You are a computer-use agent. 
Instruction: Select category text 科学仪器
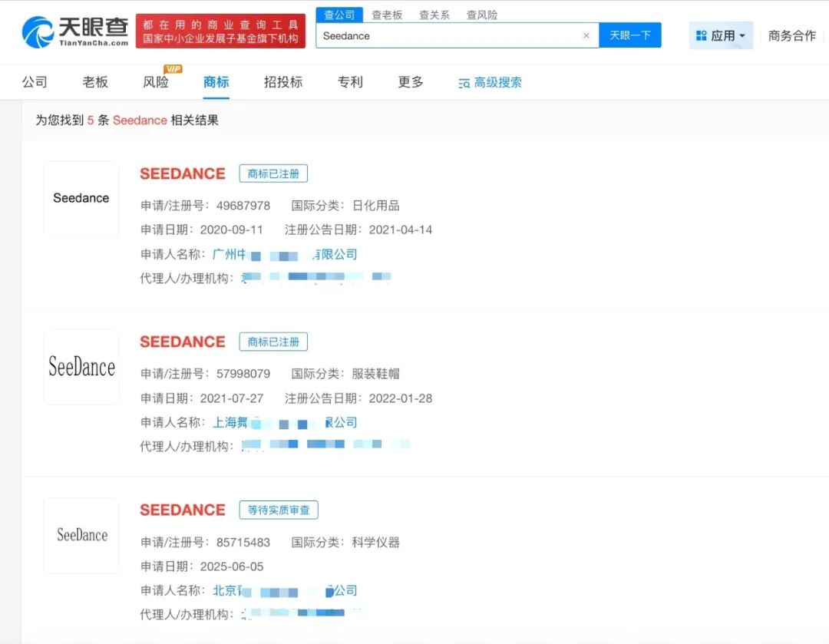tap(376, 542)
